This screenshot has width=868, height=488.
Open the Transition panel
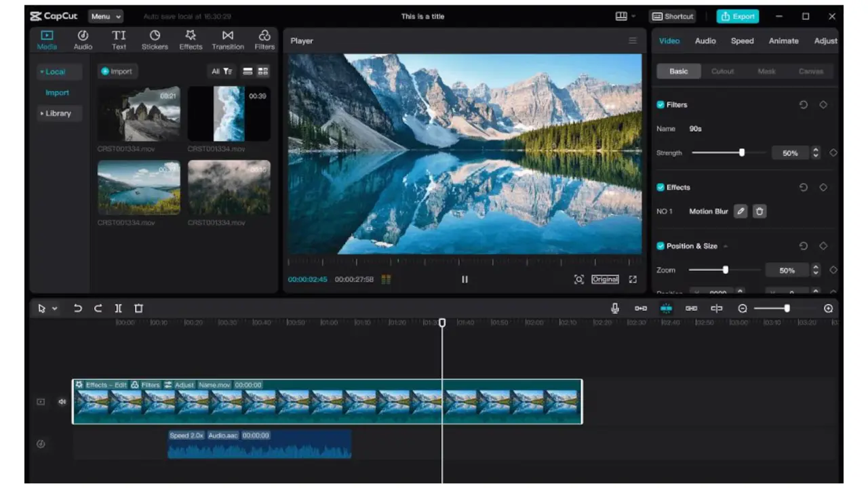[227, 40]
